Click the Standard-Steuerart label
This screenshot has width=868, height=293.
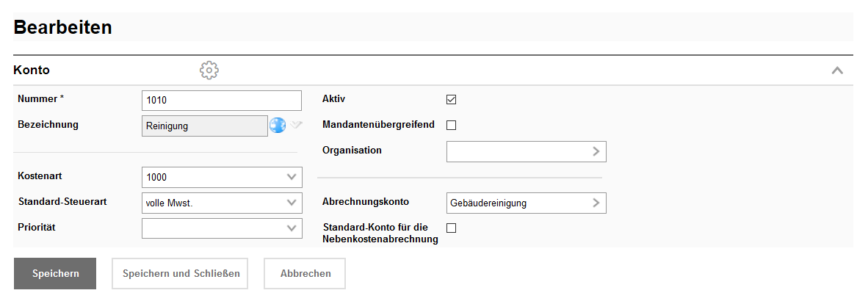click(62, 202)
